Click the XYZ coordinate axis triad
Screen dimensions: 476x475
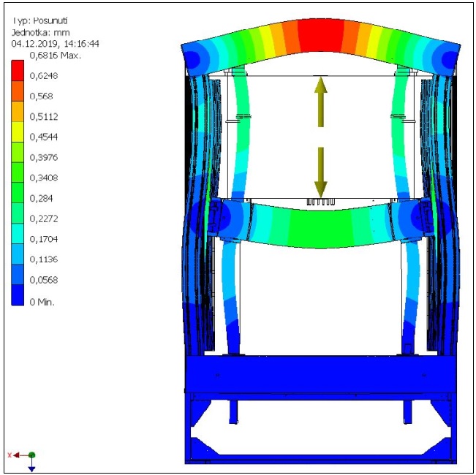coord(23,461)
